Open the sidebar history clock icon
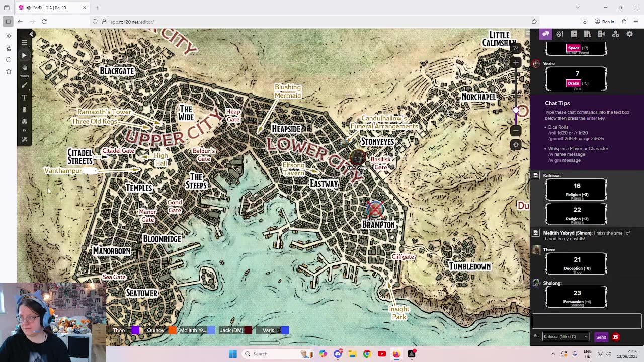Viewport: 644px width, 362px height. coord(9,60)
